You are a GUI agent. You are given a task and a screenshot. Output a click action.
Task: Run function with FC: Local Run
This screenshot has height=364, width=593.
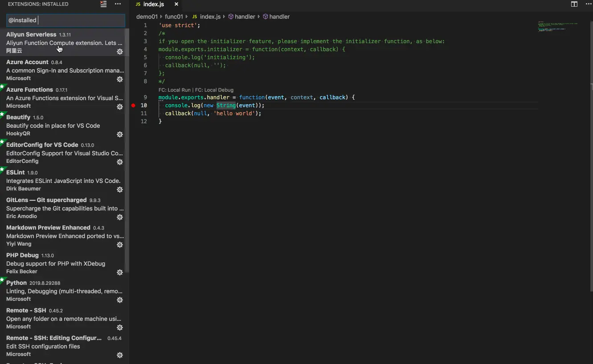point(175,90)
